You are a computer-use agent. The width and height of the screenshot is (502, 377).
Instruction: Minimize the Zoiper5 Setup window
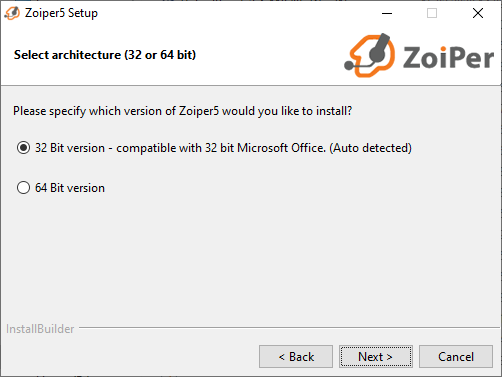pyautogui.click(x=387, y=13)
